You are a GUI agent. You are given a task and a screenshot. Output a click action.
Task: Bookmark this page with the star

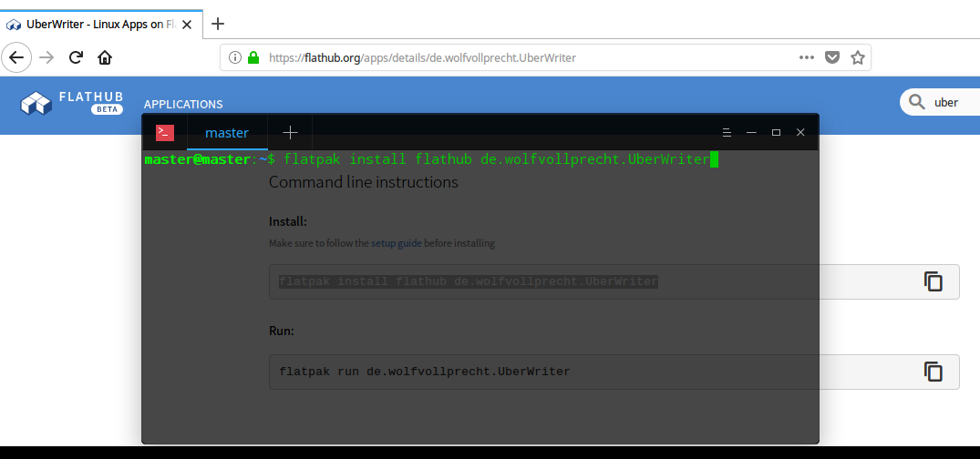click(x=858, y=58)
